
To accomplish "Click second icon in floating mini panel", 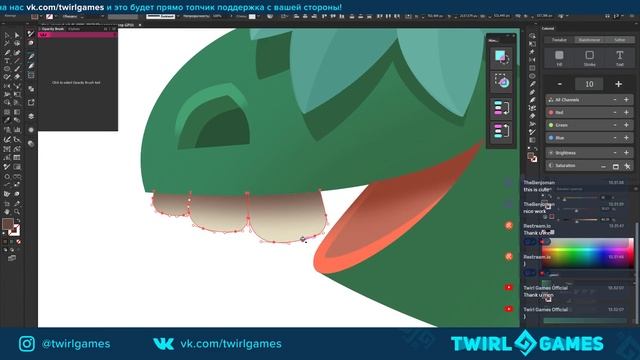I will (x=501, y=82).
